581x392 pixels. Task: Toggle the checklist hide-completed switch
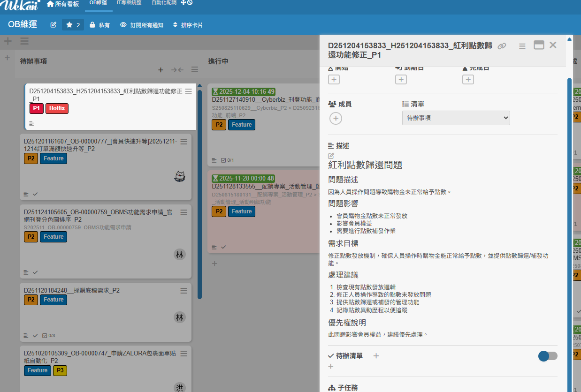pyautogui.click(x=548, y=356)
